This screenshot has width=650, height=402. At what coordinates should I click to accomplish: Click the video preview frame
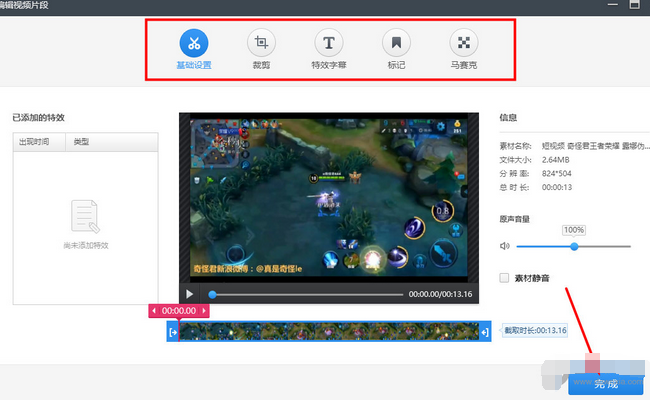coord(329,198)
